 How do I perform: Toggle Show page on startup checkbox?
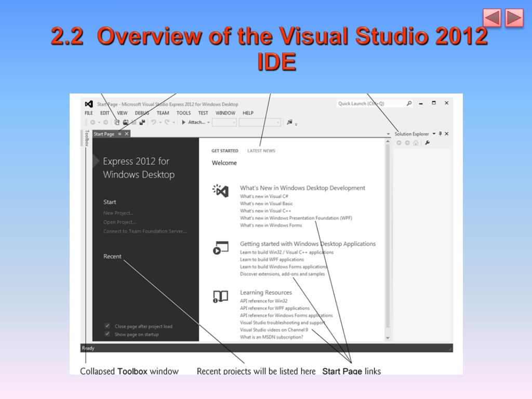click(x=107, y=334)
